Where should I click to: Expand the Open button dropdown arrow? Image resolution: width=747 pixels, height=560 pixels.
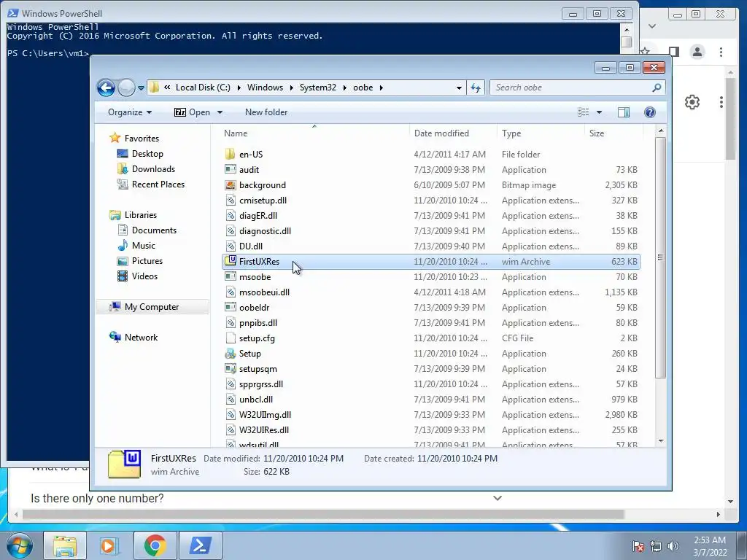click(x=220, y=112)
